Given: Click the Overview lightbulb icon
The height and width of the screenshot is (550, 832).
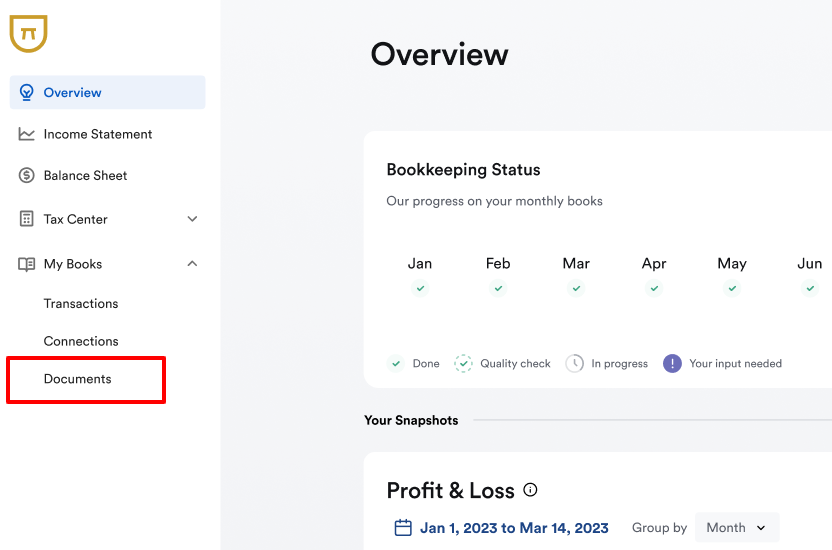Looking at the screenshot, I should (x=27, y=93).
